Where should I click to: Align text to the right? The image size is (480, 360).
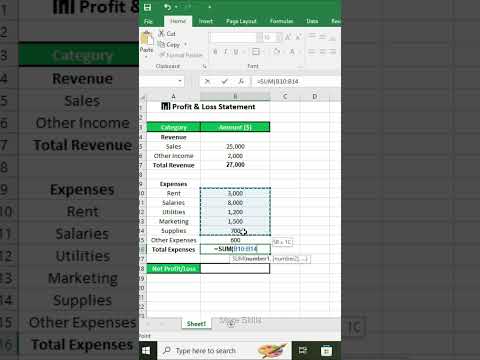pyautogui.click(x=333, y=52)
